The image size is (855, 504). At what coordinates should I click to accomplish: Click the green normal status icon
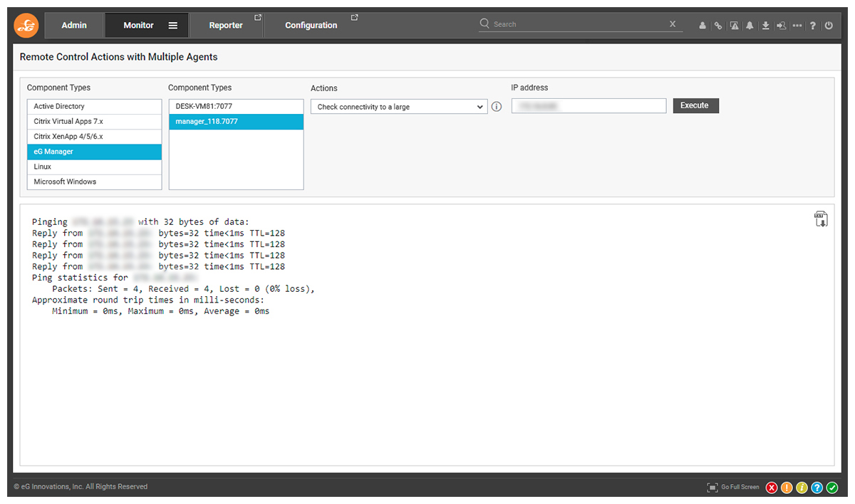(x=831, y=488)
